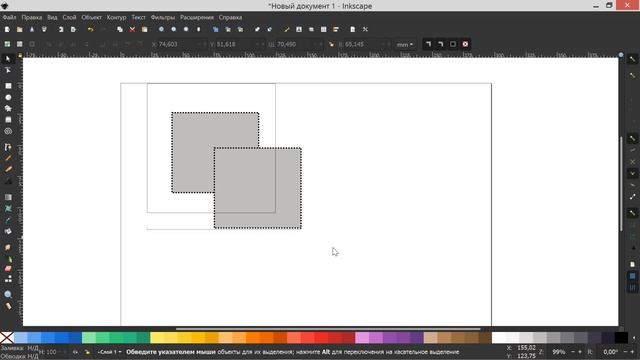The height and width of the screenshot is (360, 640).
Task: Select the Pencil freehand tool
Action: click(8, 158)
